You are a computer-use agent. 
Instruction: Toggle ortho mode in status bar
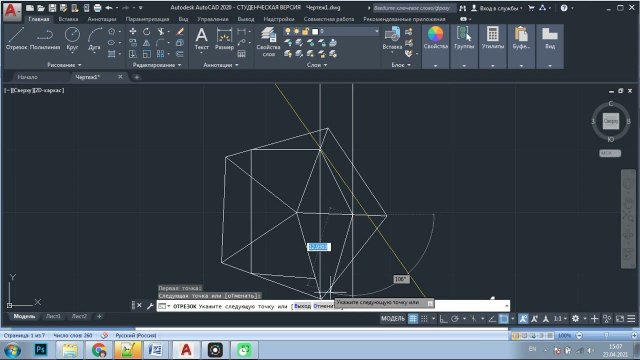tap(443, 319)
